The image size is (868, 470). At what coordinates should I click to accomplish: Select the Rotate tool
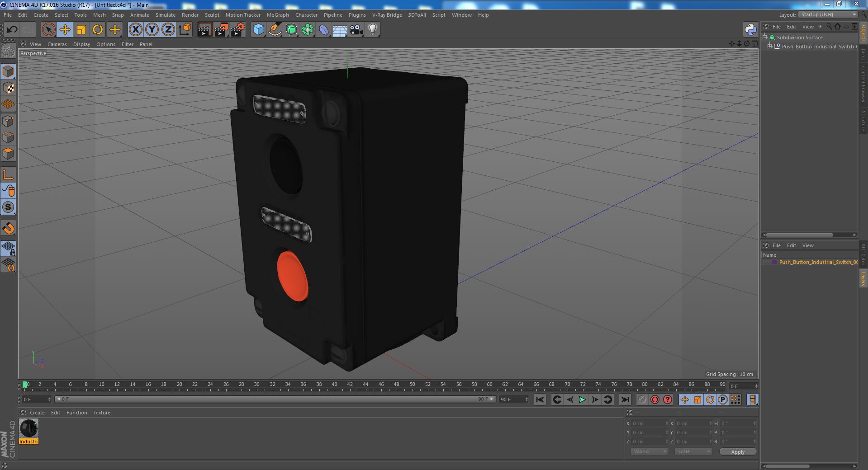pos(97,30)
